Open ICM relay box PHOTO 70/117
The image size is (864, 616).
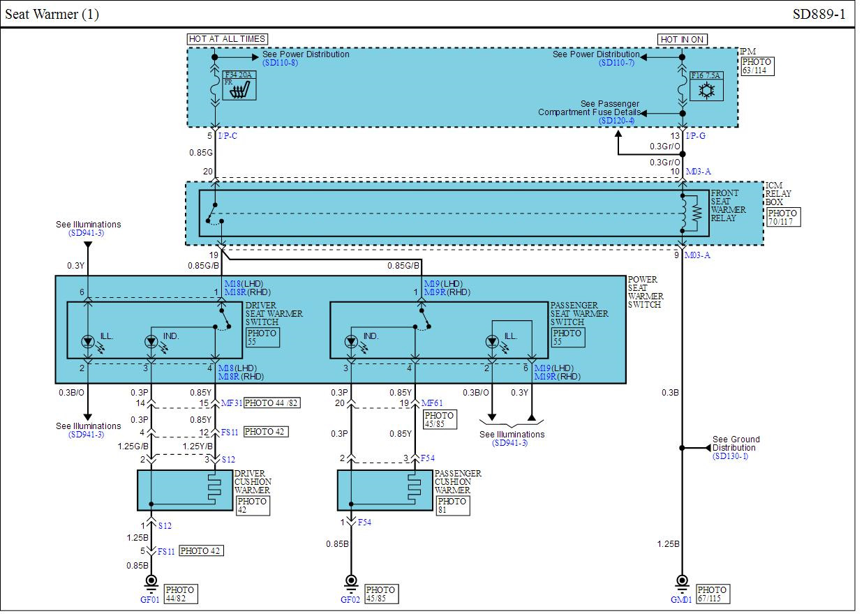(x=783, y=217)
